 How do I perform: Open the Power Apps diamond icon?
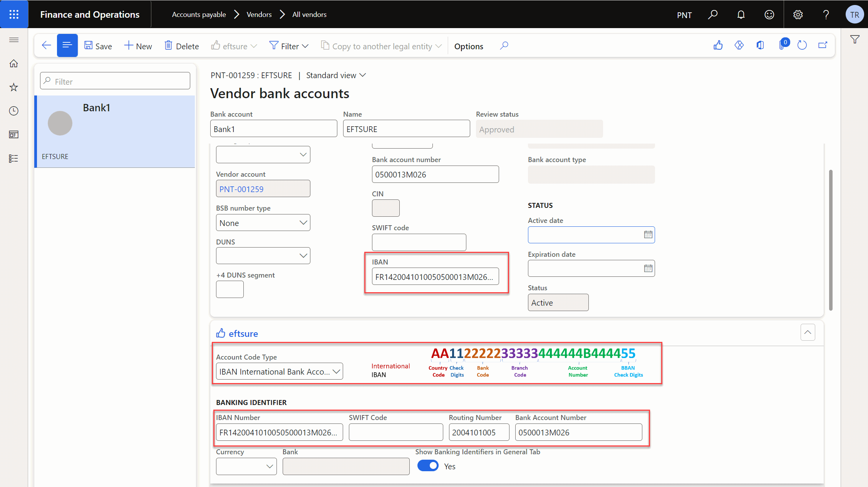(739, 45)
